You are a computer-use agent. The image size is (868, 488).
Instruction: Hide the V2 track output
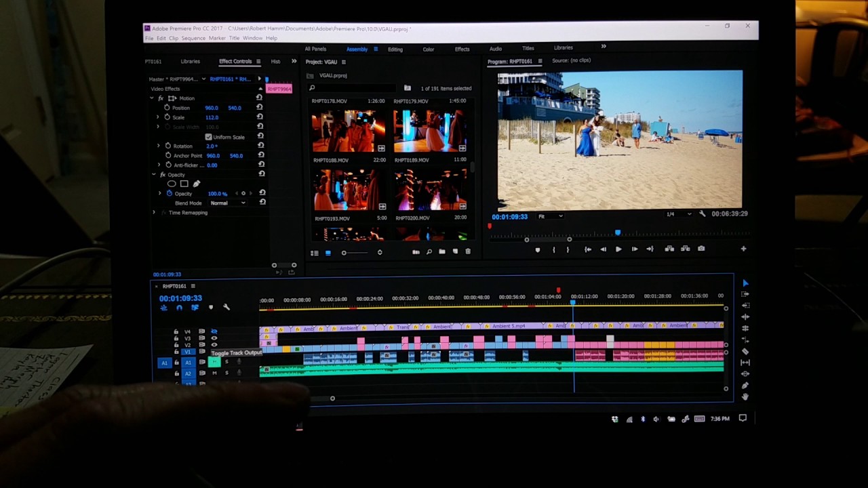214,345
